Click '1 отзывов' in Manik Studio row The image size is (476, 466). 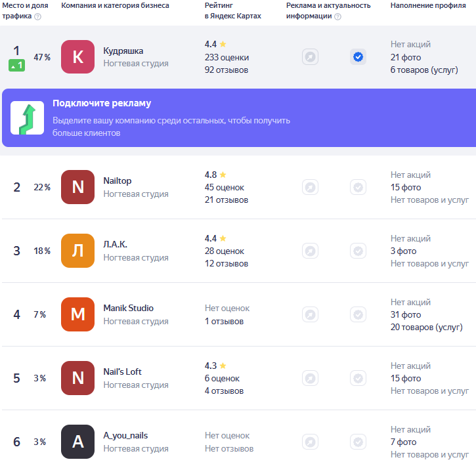225,322
